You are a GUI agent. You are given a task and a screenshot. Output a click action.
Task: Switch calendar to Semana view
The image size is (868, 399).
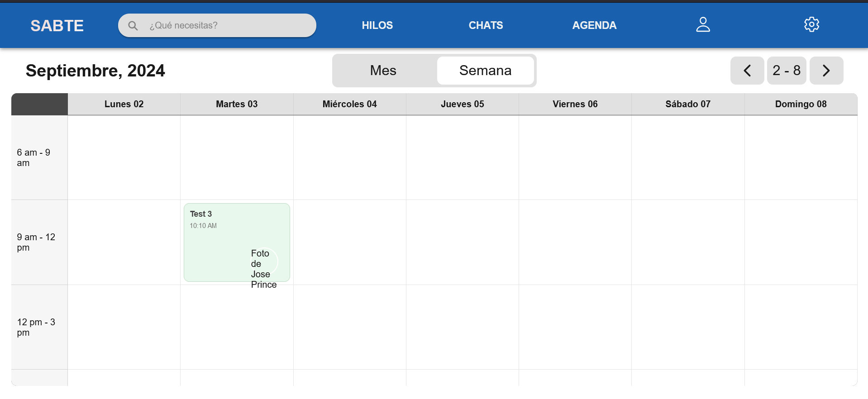(485, 71)
